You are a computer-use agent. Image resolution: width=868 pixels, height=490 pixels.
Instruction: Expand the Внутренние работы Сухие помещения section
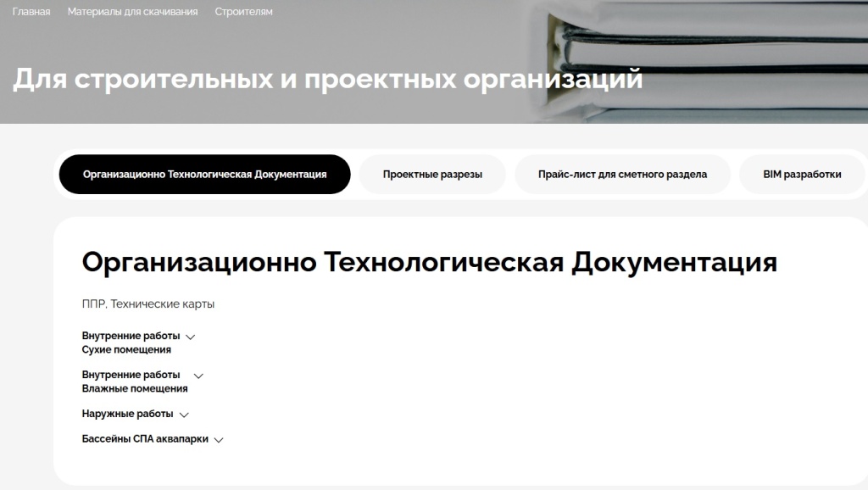(190, 336)
